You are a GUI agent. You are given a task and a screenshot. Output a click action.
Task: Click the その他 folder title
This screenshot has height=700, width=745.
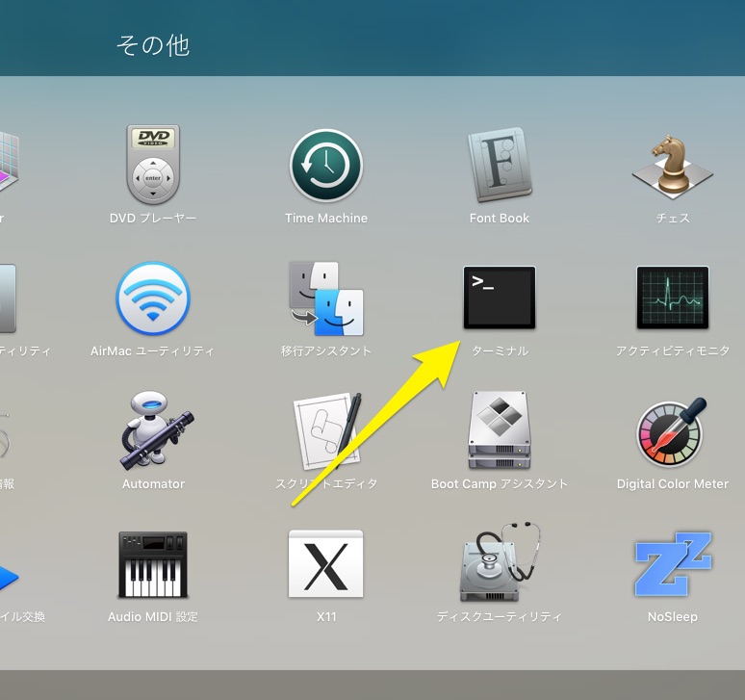click(x=153, y=45)
